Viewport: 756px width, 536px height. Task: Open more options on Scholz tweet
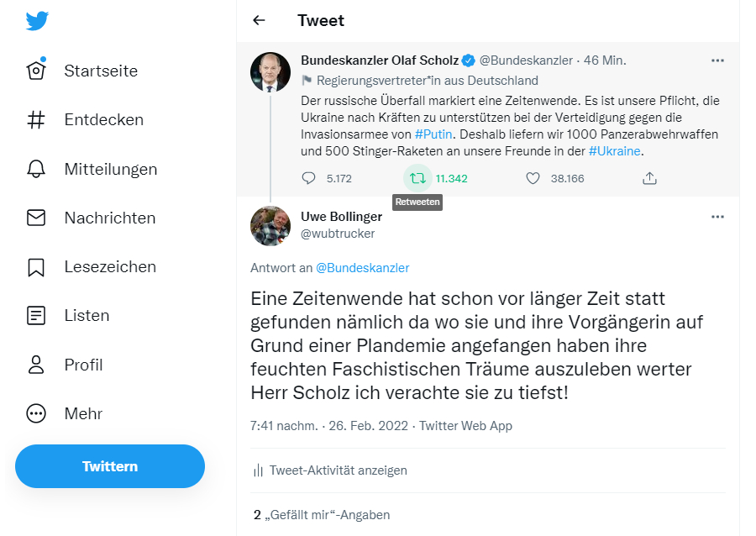tap(717, 60)
